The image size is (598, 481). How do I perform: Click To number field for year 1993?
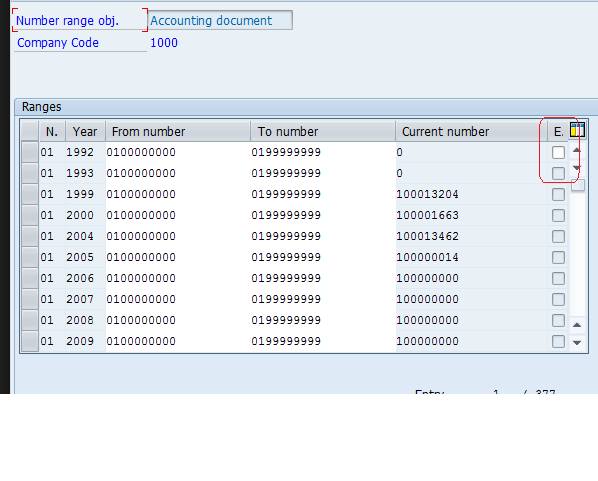[x=323, y=173]
